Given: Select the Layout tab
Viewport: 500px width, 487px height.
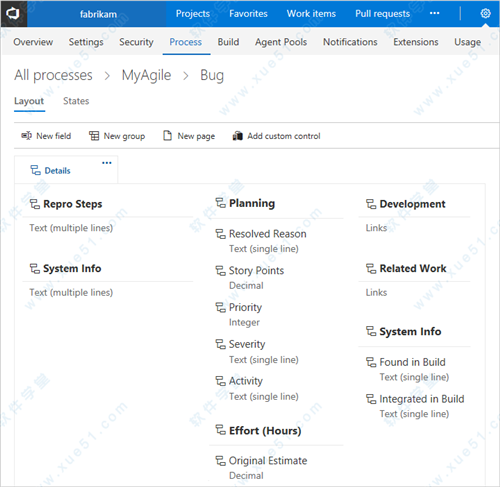Looking at the screenshot, I should click(29, 101).
